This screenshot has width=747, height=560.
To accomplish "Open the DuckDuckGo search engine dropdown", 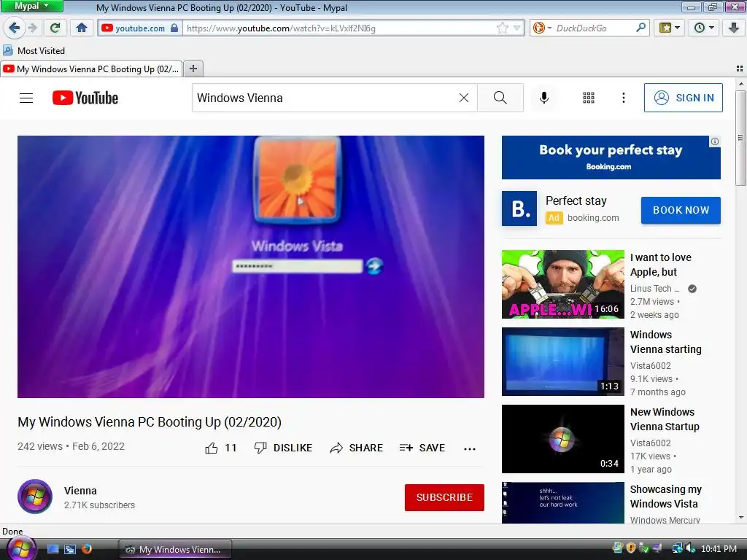I will [x=542, y=28].
